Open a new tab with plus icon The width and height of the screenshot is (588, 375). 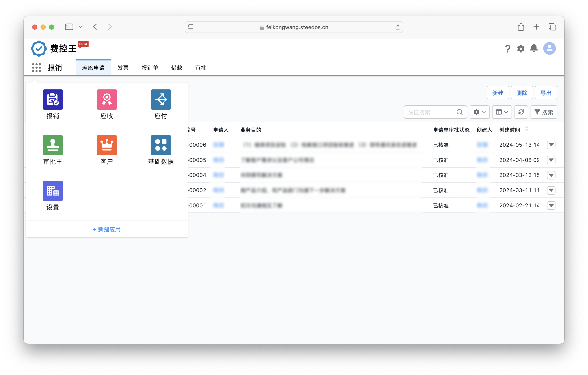pos(536,27)
